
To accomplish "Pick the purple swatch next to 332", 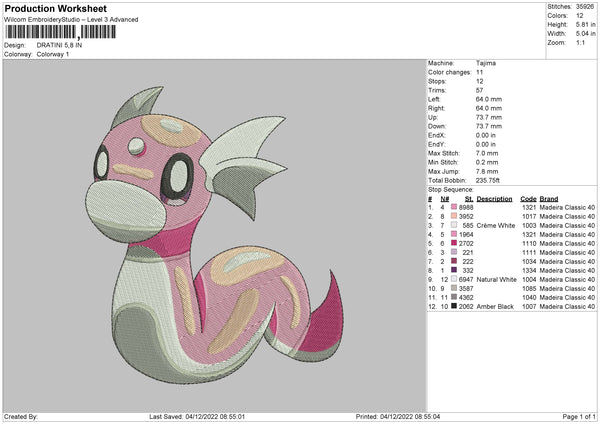I will [454, 270].
